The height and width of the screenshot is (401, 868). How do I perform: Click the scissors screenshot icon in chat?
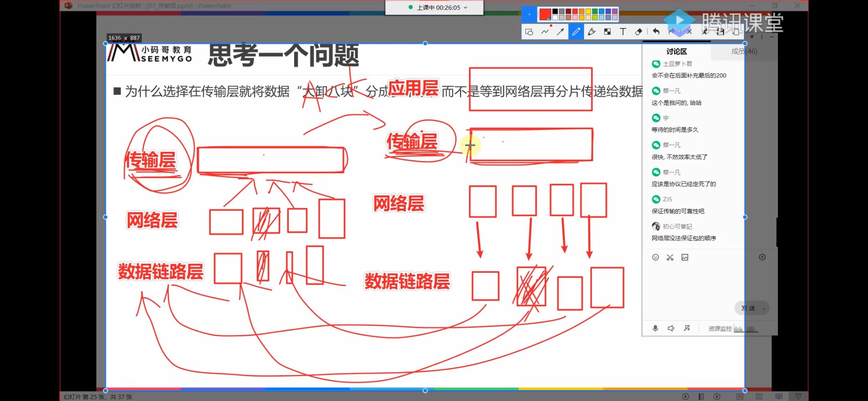670,257
